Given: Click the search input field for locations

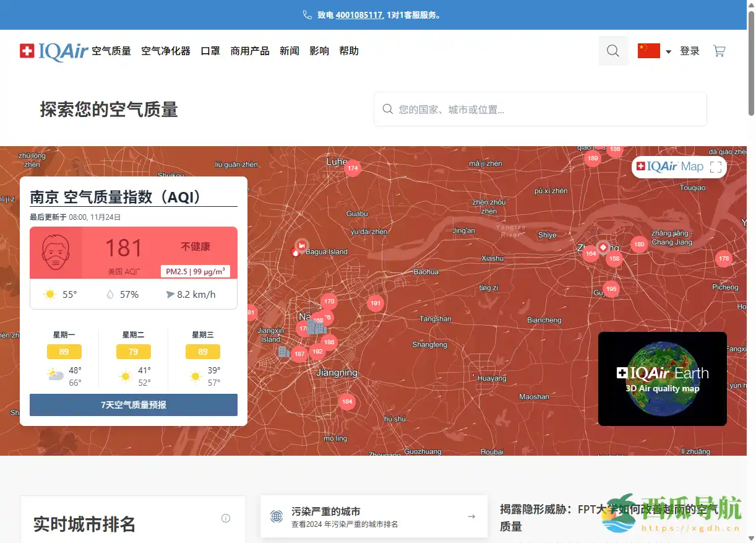Looking at the screenshot, I should pyautogui.click(x=540, y=108).
